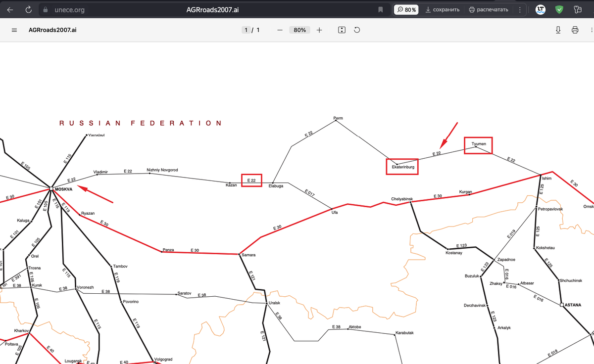Click the Derzhavinsk city label
The image size is (594, 364).
click(475, 305)
